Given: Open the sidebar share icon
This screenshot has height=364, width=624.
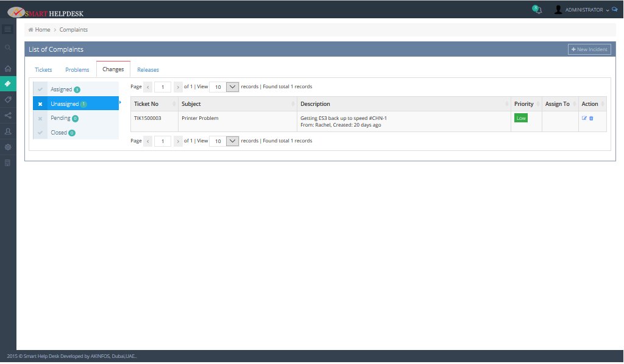Looking at the screenshot, I should (8, 115).
